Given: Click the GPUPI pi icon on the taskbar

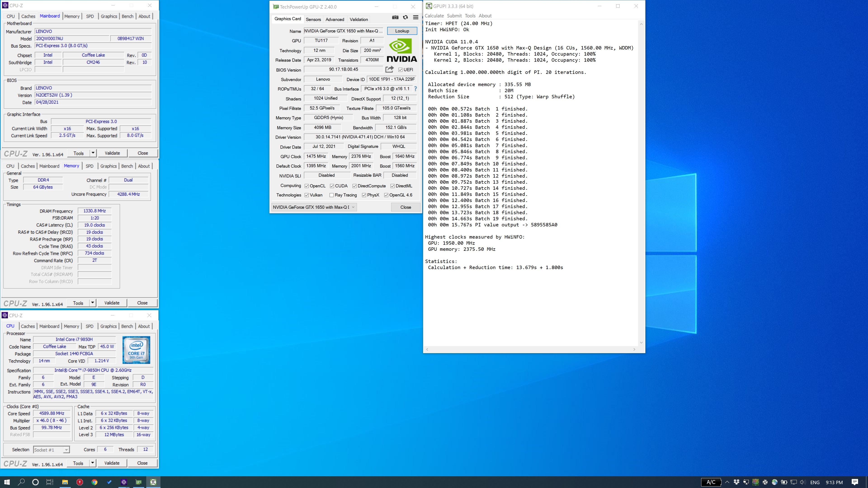Looking at the screenshot, I should click(x=153, y=482).
